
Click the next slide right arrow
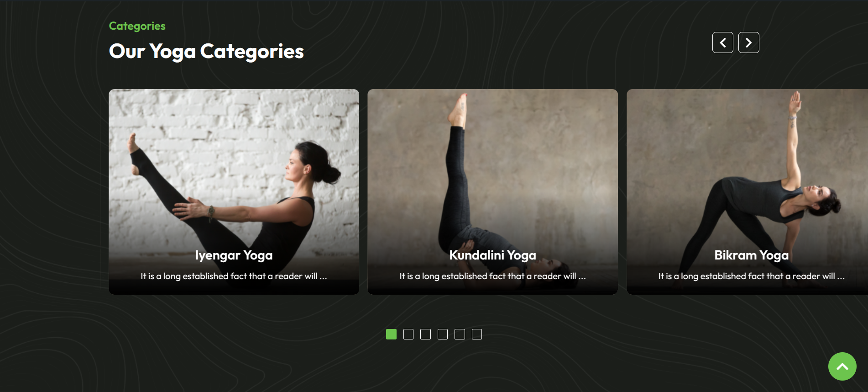(x=748, y=42)
